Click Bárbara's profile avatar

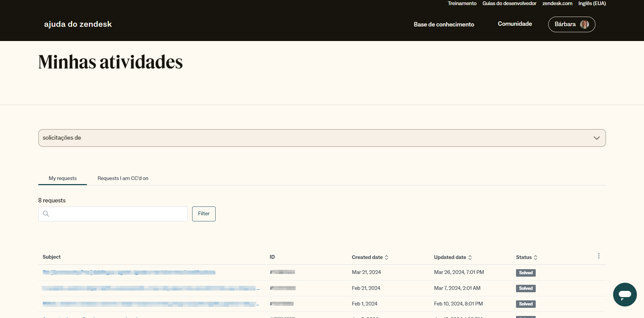[584, 24]
